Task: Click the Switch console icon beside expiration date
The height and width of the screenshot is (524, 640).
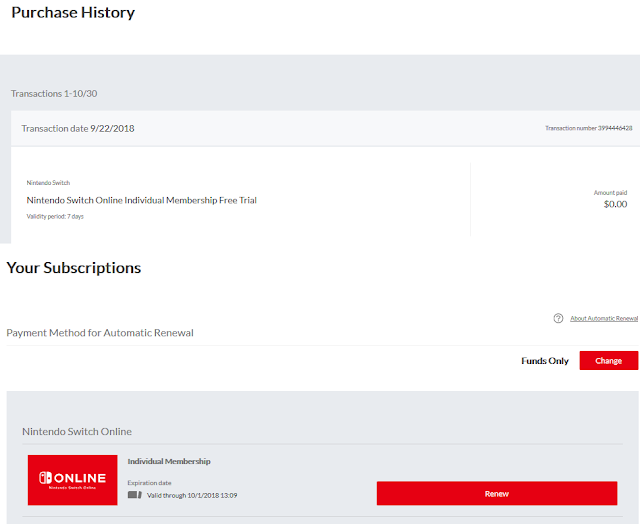Action: [135, 495]
